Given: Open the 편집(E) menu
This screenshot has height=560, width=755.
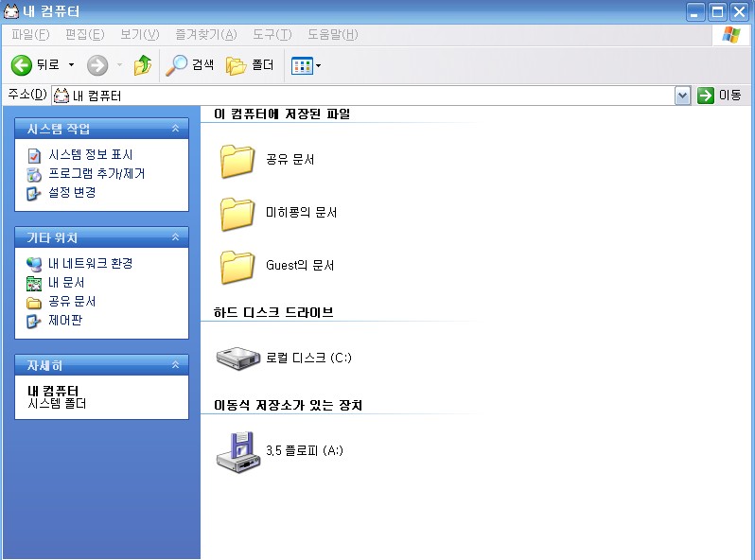Looking at the screenshot, I should 85,35.
